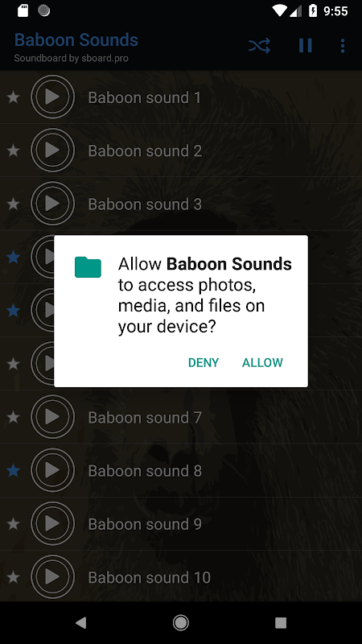362x644 pixels.
Task: Play Baboon sound 10
Action: tap(52, 577)
